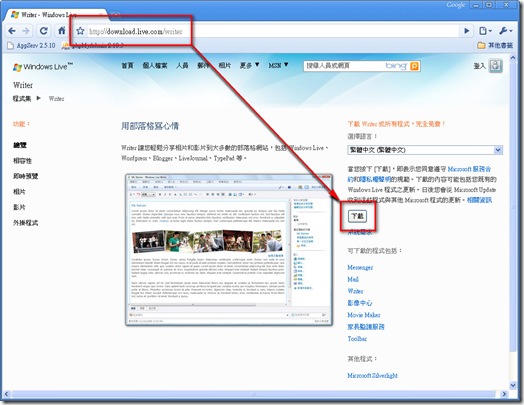Viewport: 524px width, 405px height.
Task: Bookmark page with the star icon
Action: (x=80, y=31)
